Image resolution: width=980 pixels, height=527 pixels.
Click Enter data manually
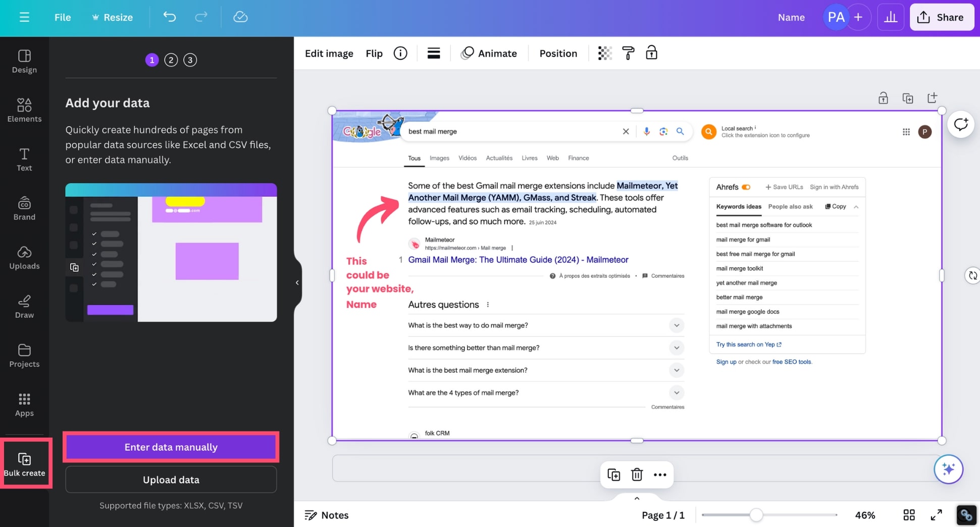171,447
